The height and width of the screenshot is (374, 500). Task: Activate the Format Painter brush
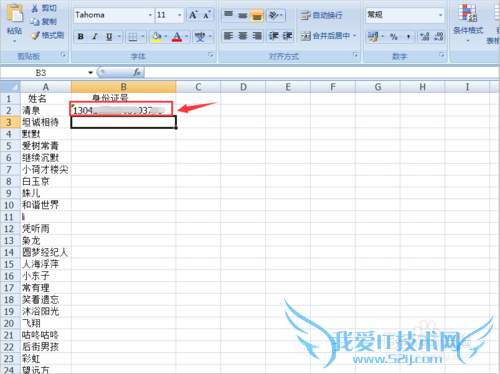[x=35, y=35]
